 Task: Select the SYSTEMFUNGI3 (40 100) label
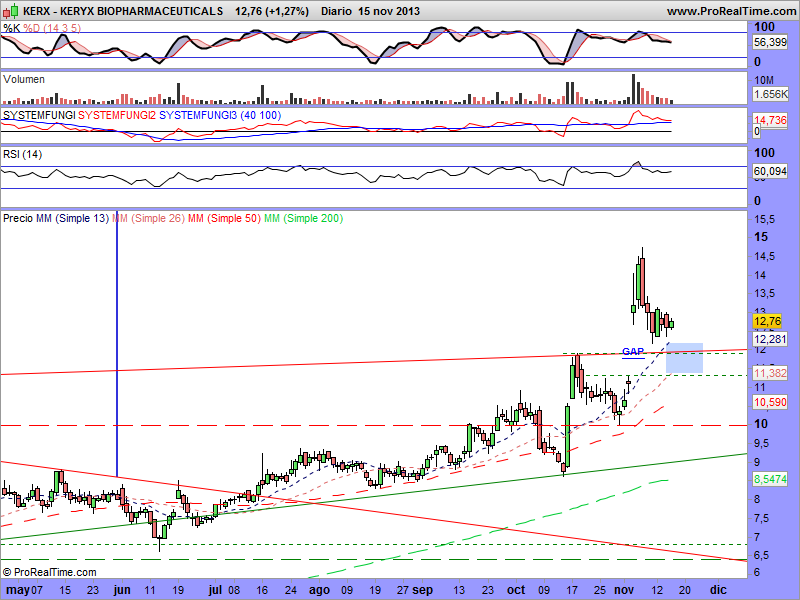[x=220, y=115]
